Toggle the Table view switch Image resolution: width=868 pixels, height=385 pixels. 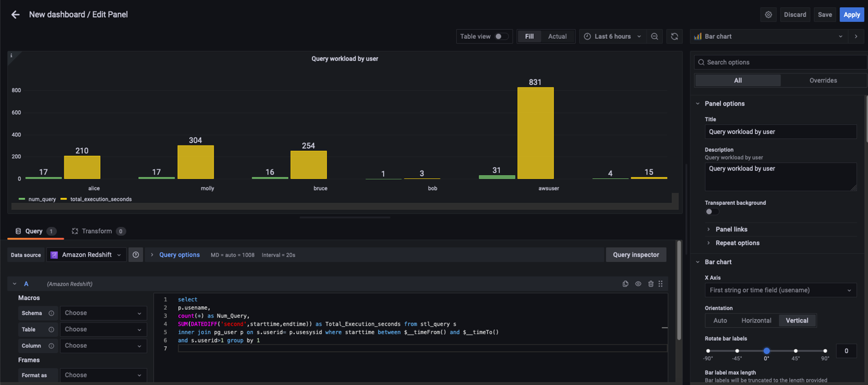[501, 36]
